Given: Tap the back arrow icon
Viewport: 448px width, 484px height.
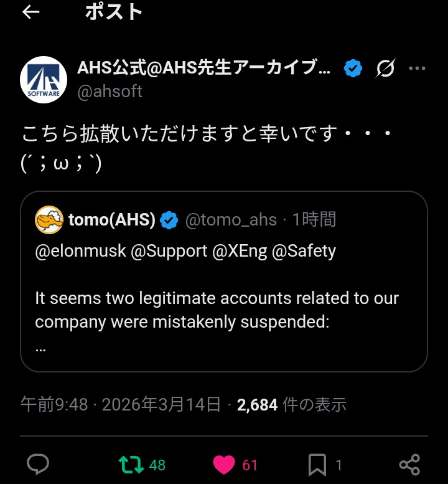Looking at the screenshot, I should pyautogui.click(x=31, y=12).
